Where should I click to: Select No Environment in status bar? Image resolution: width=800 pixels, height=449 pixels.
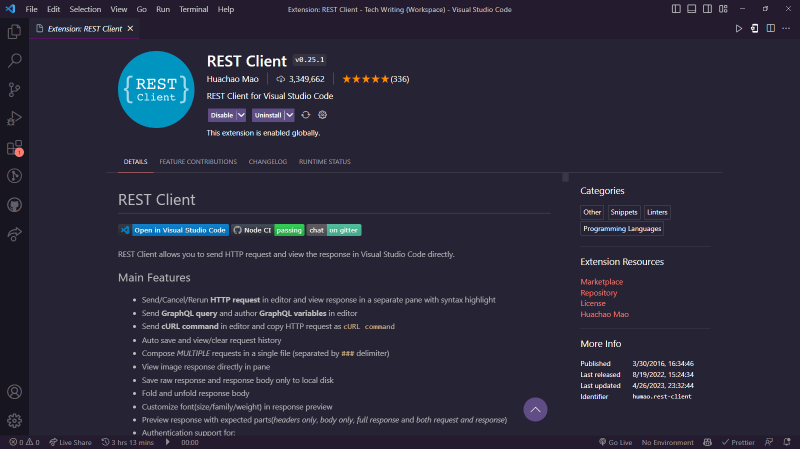click(x=667, y=442)
